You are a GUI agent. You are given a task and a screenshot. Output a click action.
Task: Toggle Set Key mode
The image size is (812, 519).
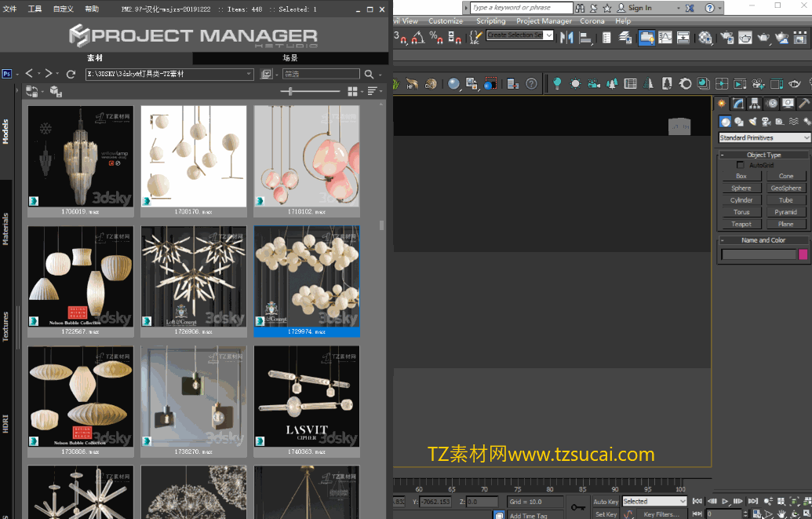point(606,514)
